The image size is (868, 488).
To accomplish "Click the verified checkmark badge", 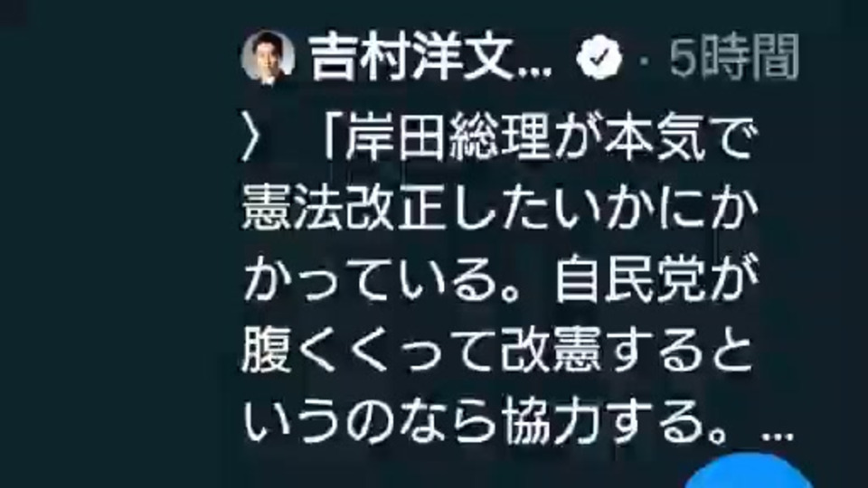I will coord(599,58).
